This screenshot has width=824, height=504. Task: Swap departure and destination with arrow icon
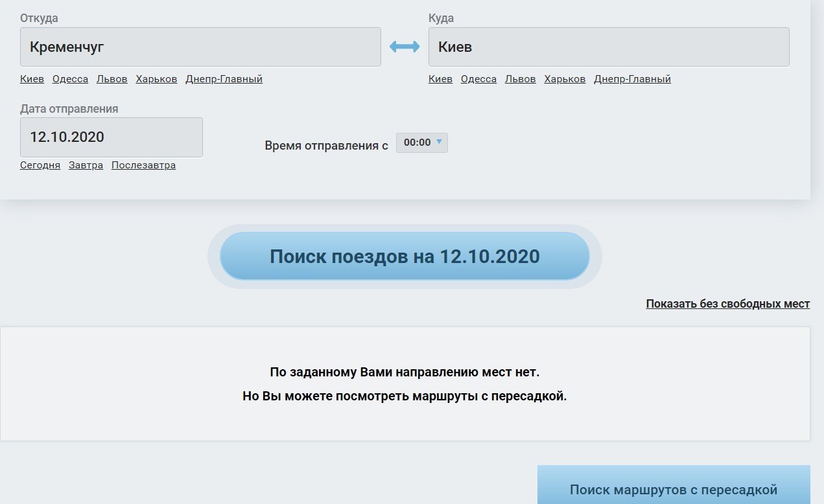[x=405, y=47]
